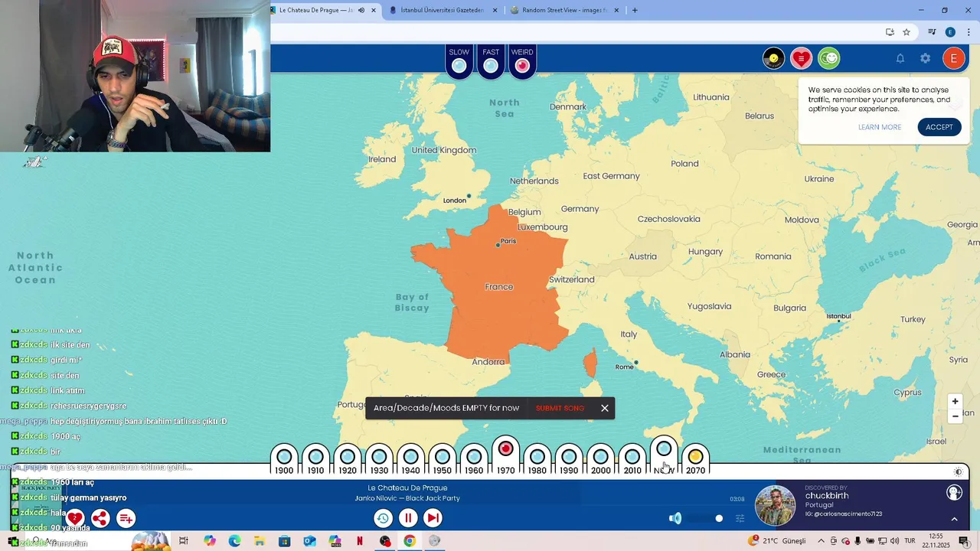
Task: Select the 2000 decade
Action: [601, 460]
